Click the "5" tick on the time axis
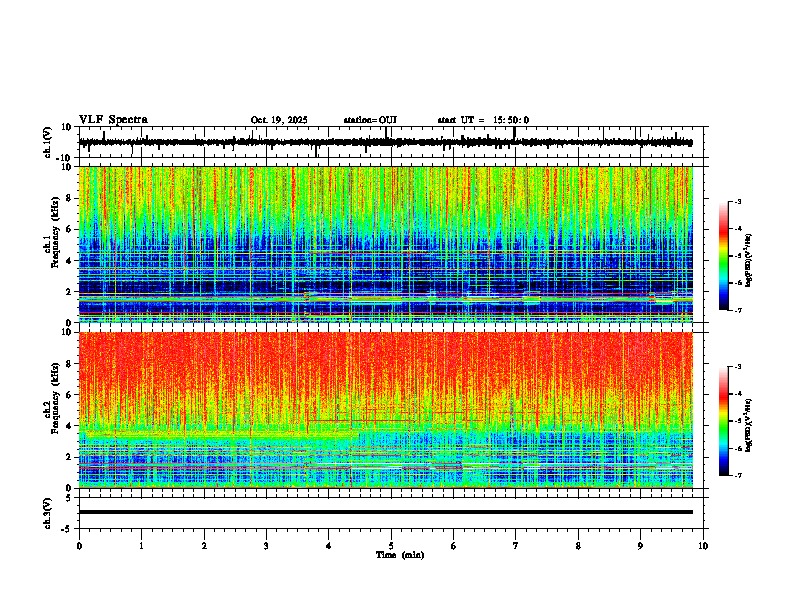Screen dimensions: 792x612 point(391,546)
